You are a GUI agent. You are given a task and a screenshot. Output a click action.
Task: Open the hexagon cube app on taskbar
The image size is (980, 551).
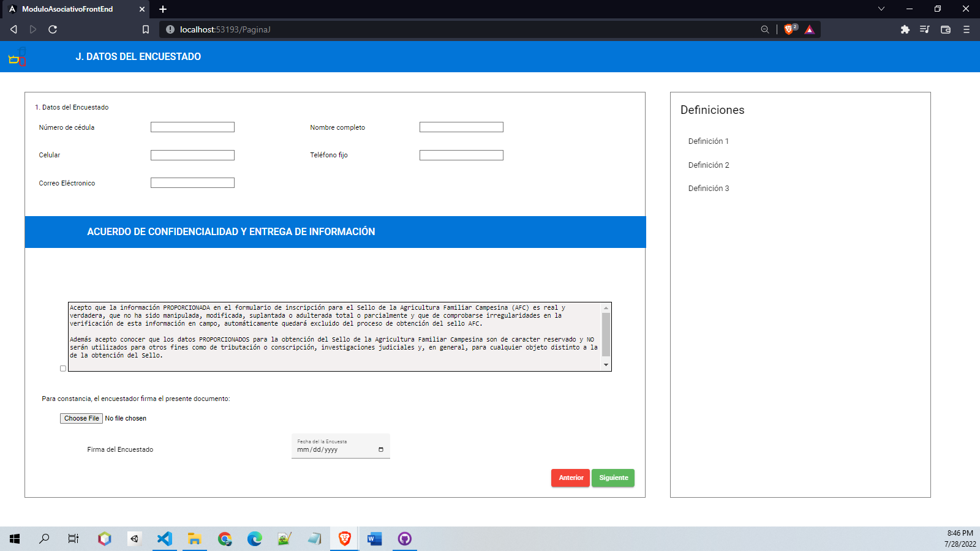click(x=105, y=539)
